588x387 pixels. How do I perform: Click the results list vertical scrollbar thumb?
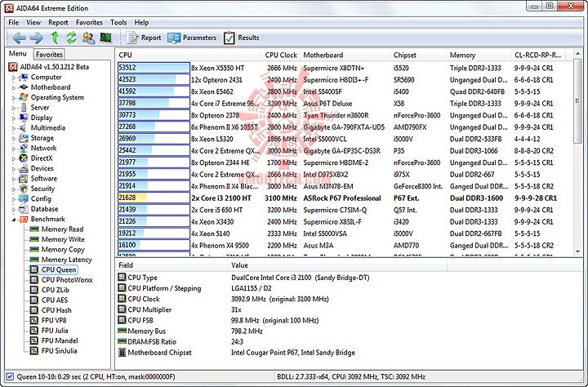[x=578, y=101]
